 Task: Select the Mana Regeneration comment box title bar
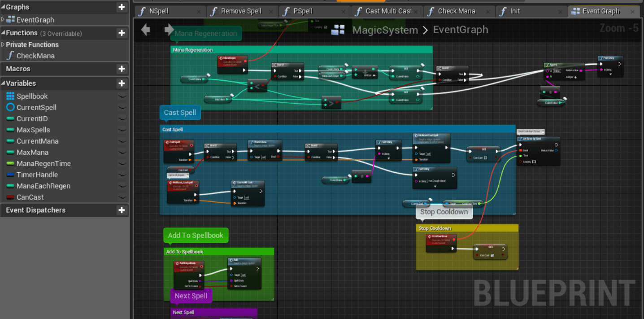(301, 50)
